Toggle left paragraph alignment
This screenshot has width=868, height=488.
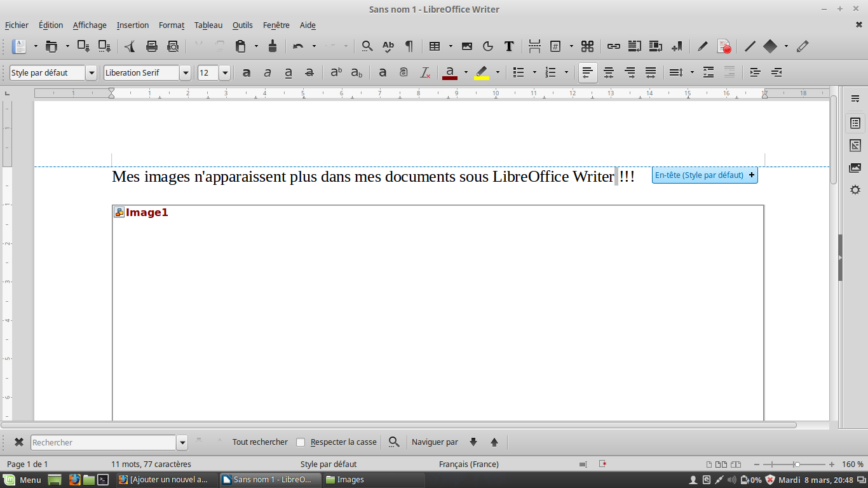pyautogui.click(x=588, y=72)
